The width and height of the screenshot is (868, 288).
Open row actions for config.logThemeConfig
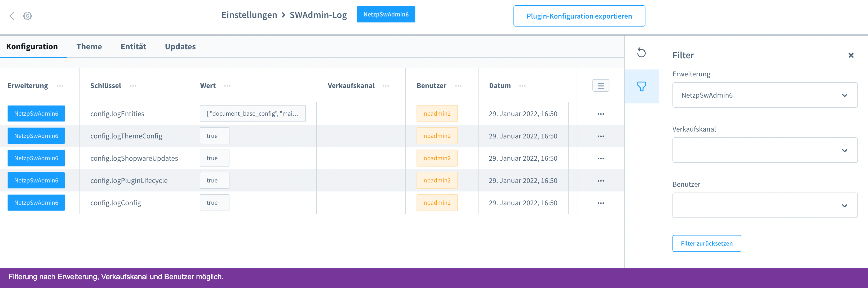pos(600,136)
